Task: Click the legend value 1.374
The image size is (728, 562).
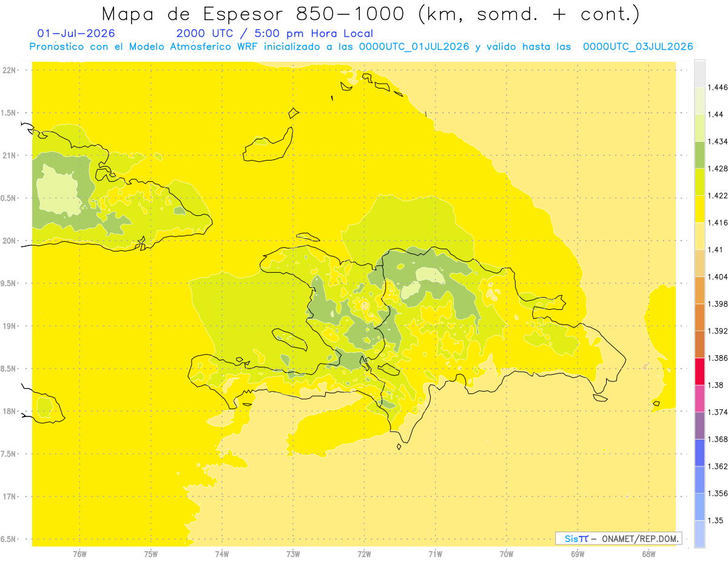Action: coord(718,412)
